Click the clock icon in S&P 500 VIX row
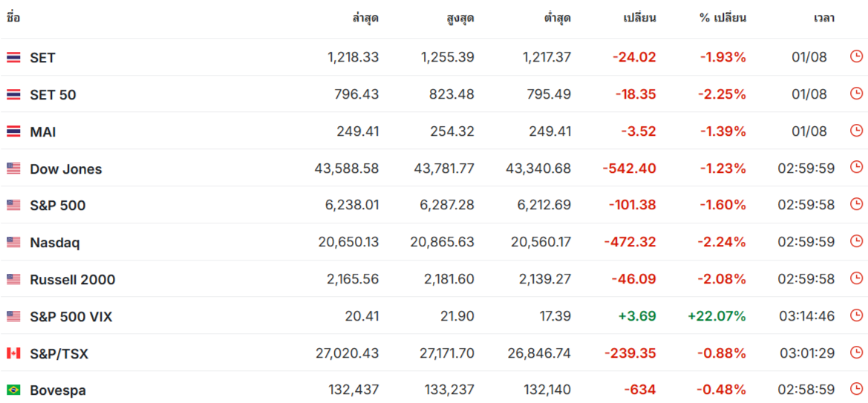Screen dimensions: 868x403 coord(856,315)
